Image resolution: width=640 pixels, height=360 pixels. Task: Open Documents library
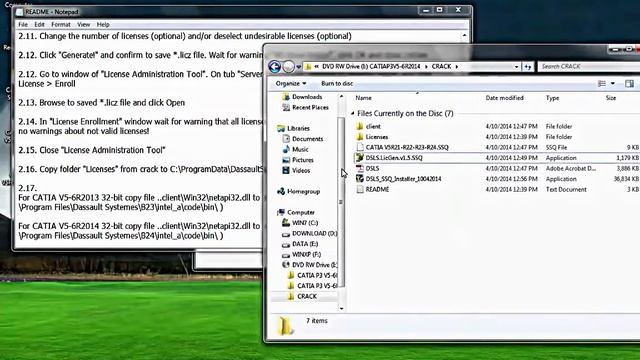pos(307,139)
